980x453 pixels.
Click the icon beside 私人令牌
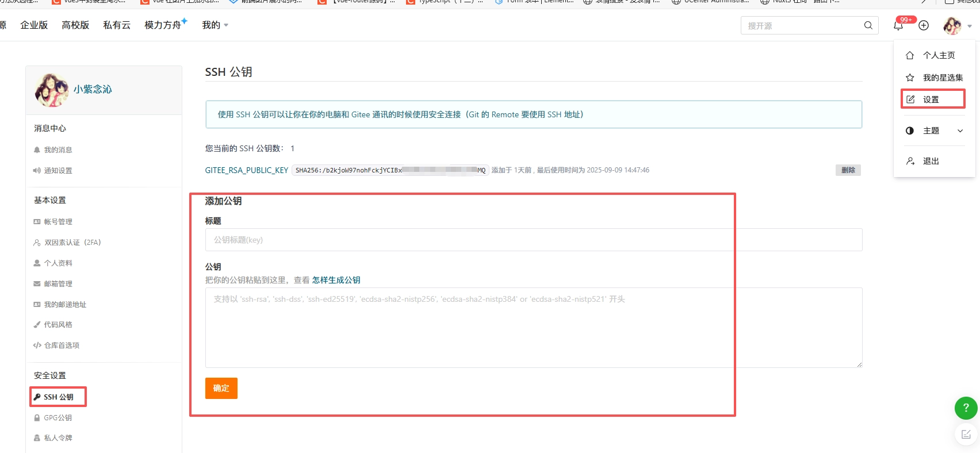click(x=37, y=438)
